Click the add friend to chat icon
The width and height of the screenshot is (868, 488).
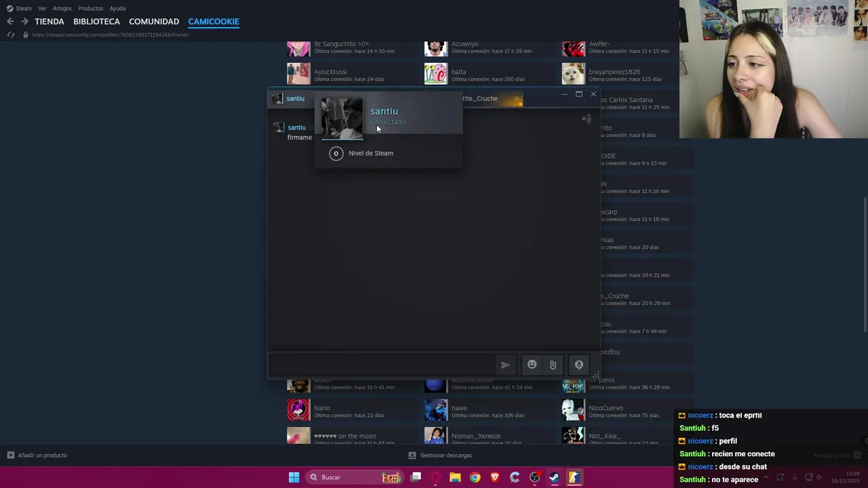pyautogui.click(x=587, y=119)
